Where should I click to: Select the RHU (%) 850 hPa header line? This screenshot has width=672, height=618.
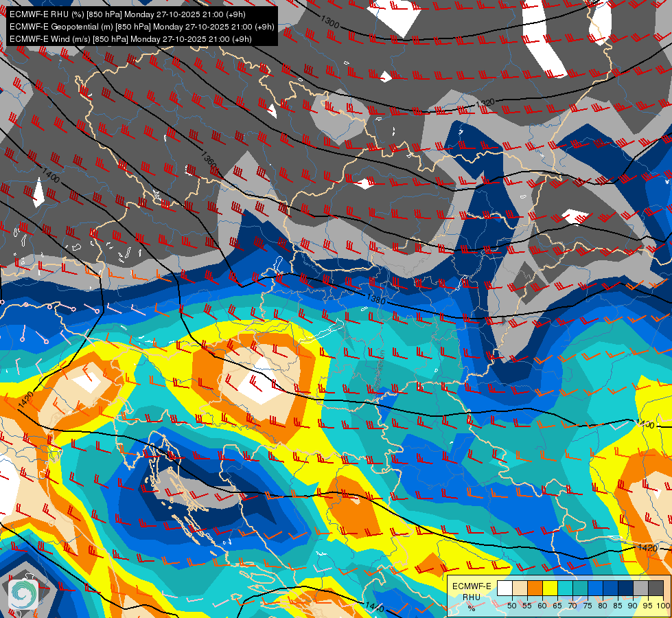click(127, 14)
